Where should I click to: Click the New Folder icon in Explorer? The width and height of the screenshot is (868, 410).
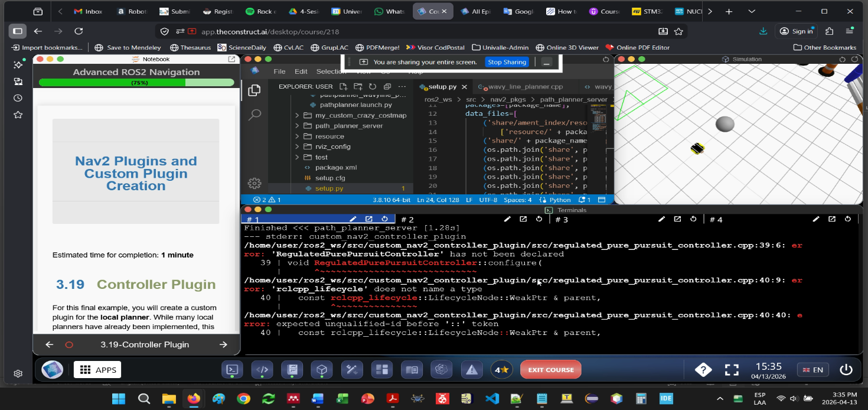(358, 87)
